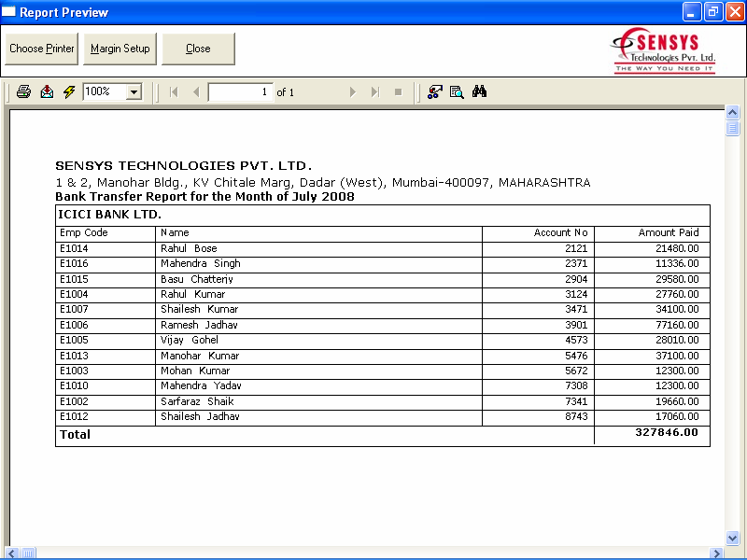
Task: Click the 'Name' column header
Action: pos(175,232)
